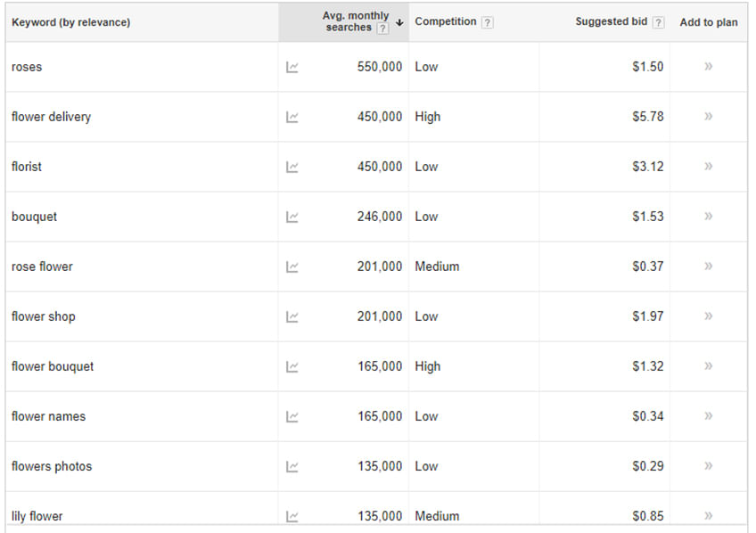Select the trend graph icon for bouquet

(x=293, y=217)
